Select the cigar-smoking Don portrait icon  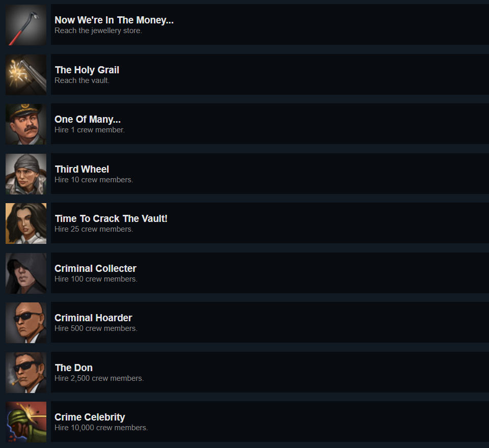click(26, 372)
